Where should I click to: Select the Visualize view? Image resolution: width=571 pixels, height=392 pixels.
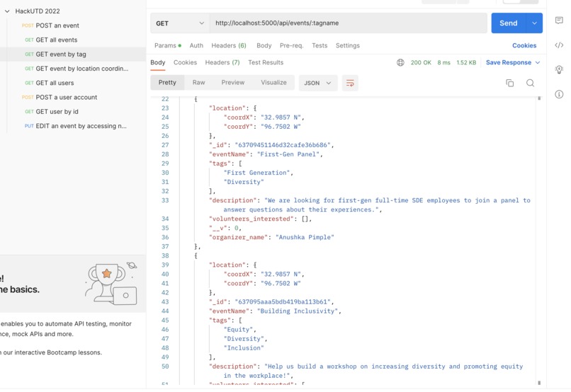[x=273, y=83]
